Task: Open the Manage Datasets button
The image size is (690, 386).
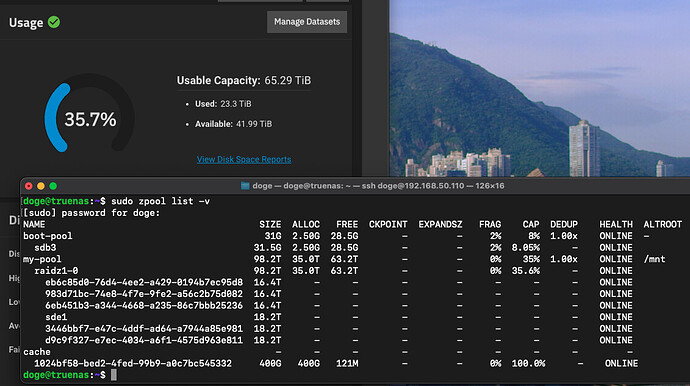Action: point(307,22)
